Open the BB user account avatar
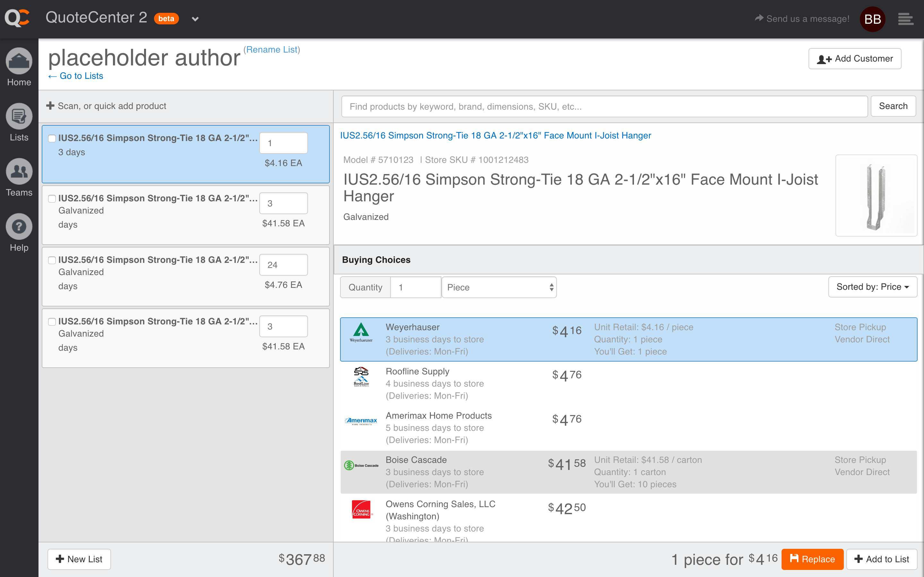Image resolution: width=924 pixels, height=577 pixels. (872, 18)
